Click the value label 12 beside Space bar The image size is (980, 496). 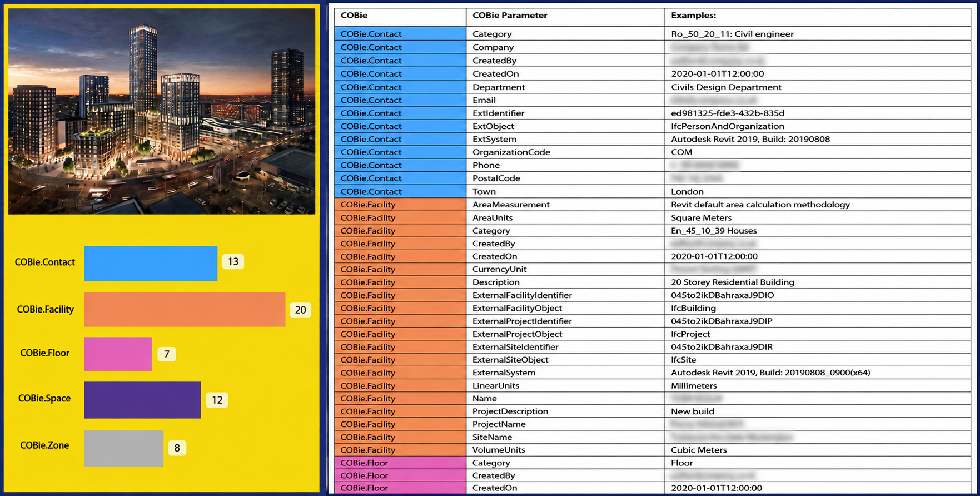(x=217, y=400)
